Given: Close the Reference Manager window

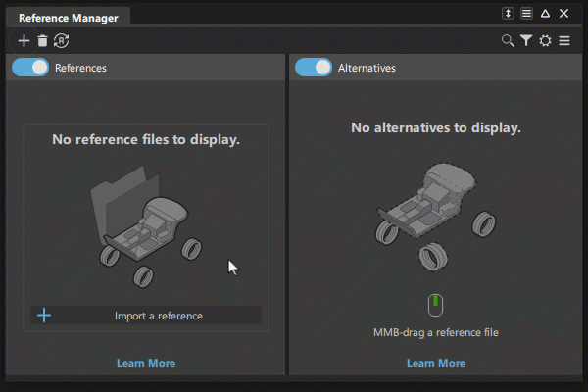Looking at the screenshot, I should coord(563,14).
